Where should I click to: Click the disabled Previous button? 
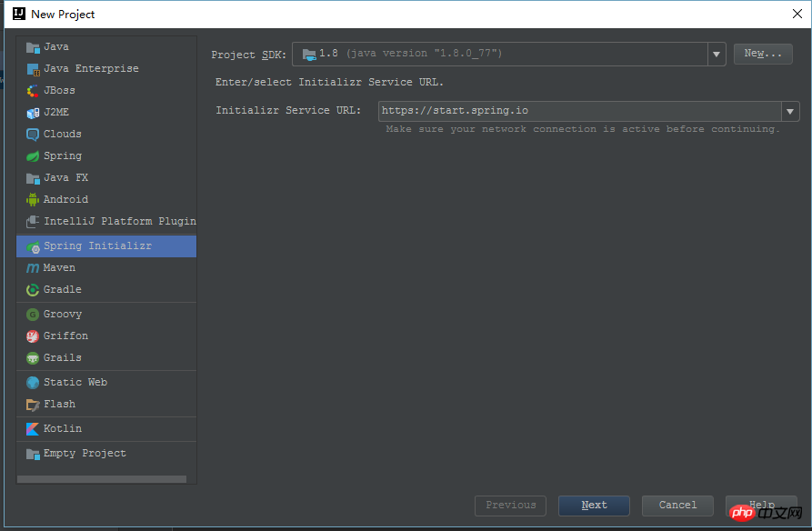[x=511, y=506]
